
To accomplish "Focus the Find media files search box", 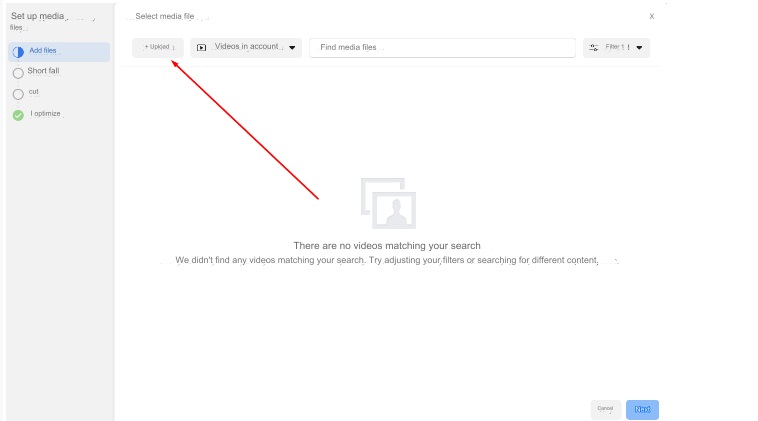I will [x=442, y=47].
